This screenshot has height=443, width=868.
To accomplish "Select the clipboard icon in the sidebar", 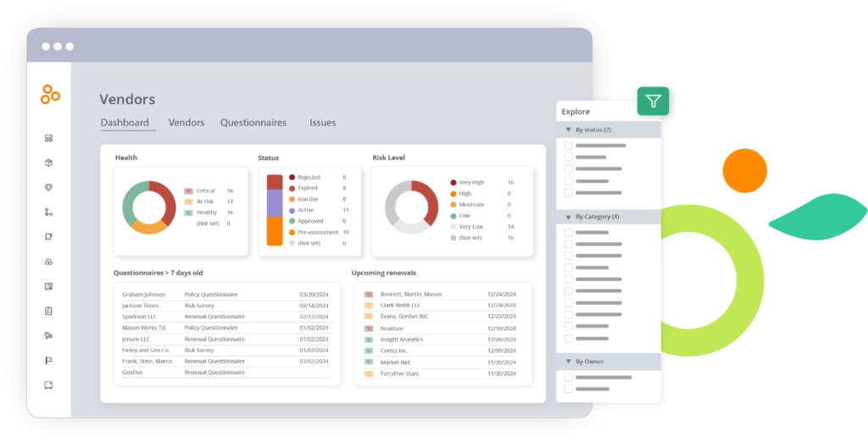I will [x=48, y=311].
